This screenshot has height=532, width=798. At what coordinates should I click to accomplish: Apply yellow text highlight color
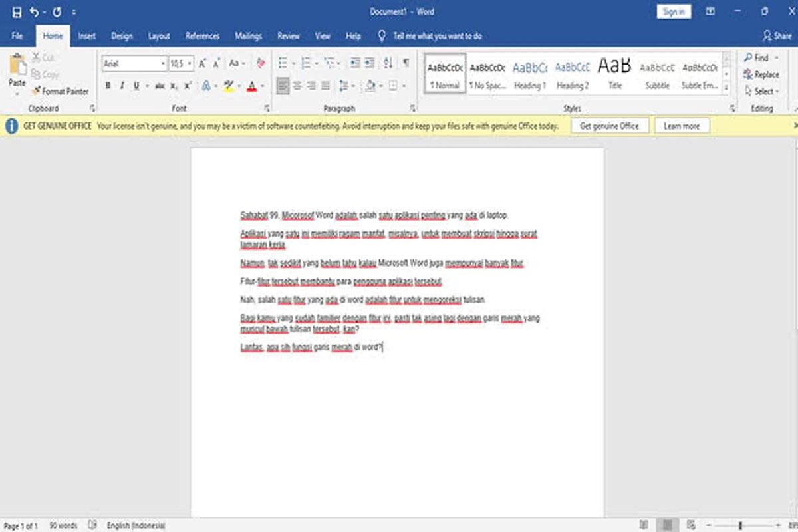[x=228, y=85]
